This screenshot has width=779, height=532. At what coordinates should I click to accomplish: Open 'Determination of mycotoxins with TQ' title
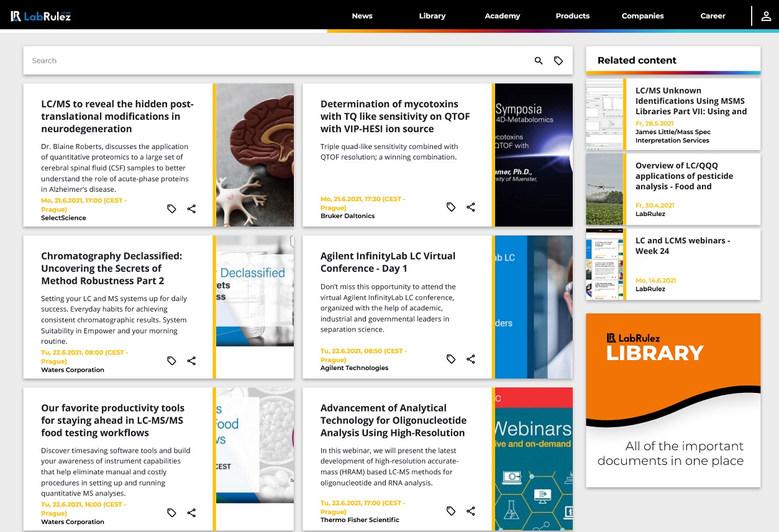click(395, 117)
